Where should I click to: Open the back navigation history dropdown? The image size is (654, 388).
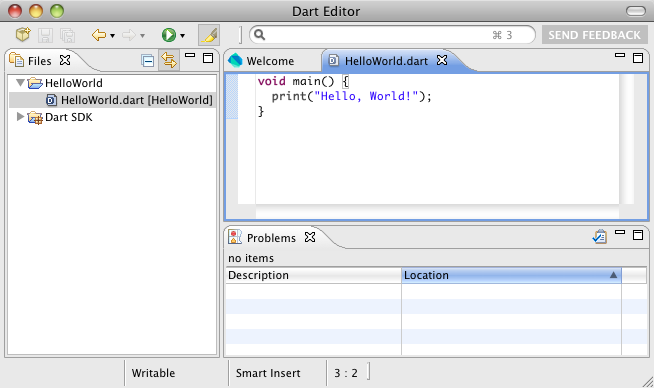pyautogui.click(x=112, y=36)
